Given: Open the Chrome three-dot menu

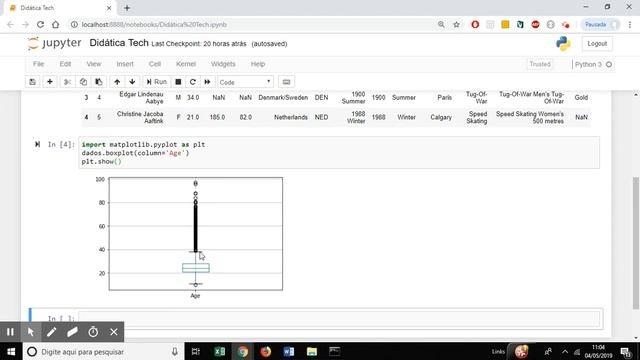Looking at the screenshot, I should coord(630,24).
